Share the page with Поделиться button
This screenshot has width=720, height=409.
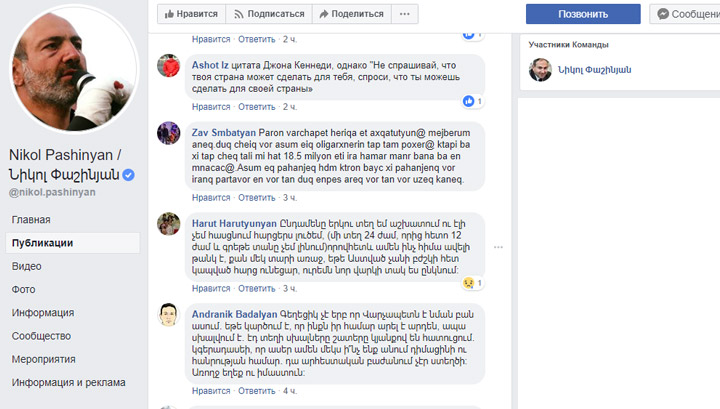pos(352,14)
